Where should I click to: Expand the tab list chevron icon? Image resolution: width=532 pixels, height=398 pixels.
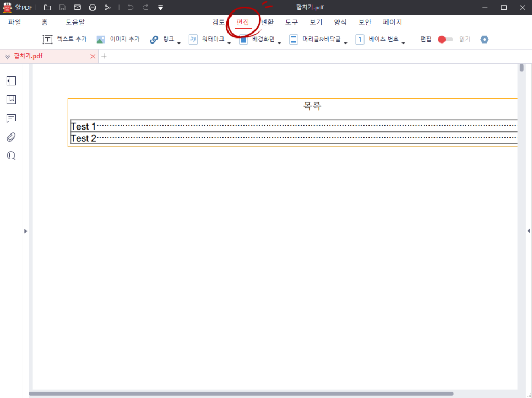(x=7, y=56)
